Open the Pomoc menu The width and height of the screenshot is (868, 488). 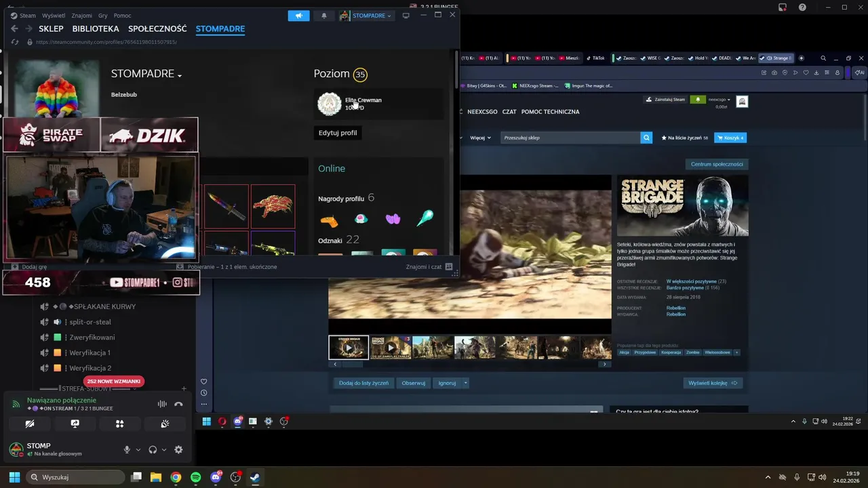click(x=122, y=16)
